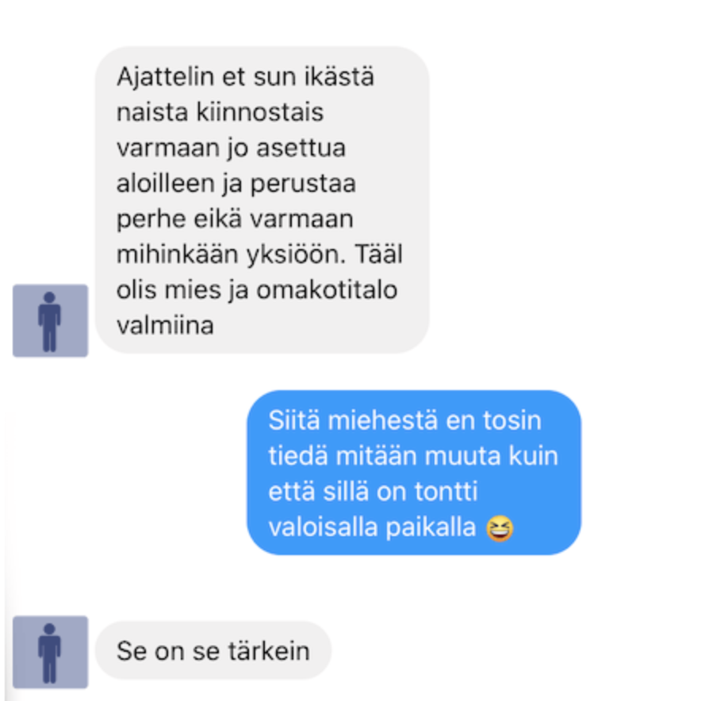
Task: Click 'tiedä mitään' text in the blue message
Action: point(343,456)
